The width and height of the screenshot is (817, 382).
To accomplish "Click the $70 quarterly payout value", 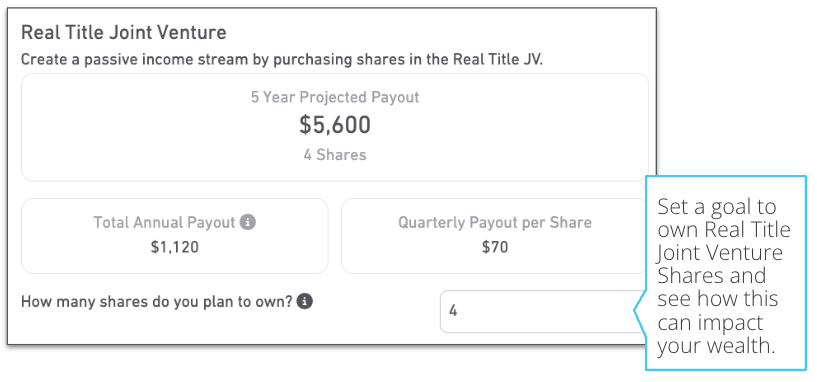I will coord(495,247).
